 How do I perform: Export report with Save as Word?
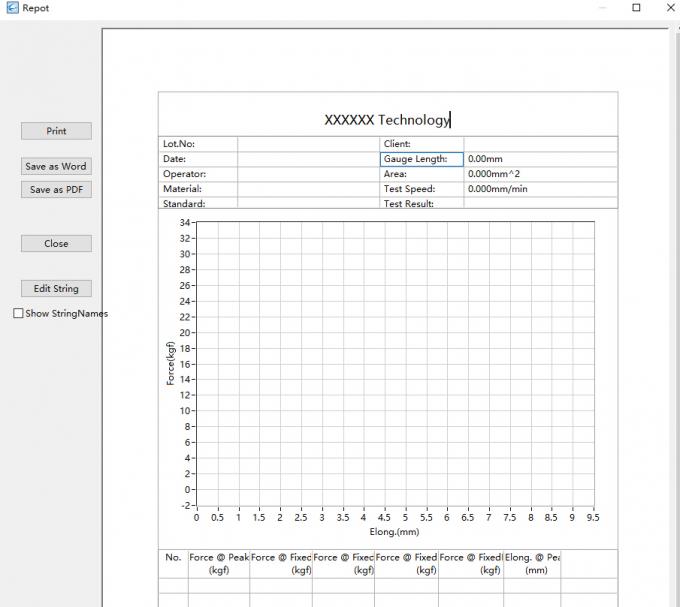(56, 166)
